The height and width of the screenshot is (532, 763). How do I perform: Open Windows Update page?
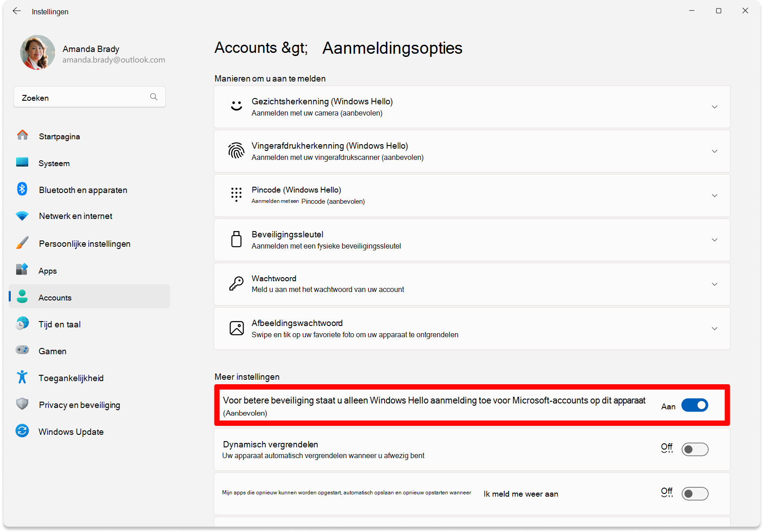90,432
